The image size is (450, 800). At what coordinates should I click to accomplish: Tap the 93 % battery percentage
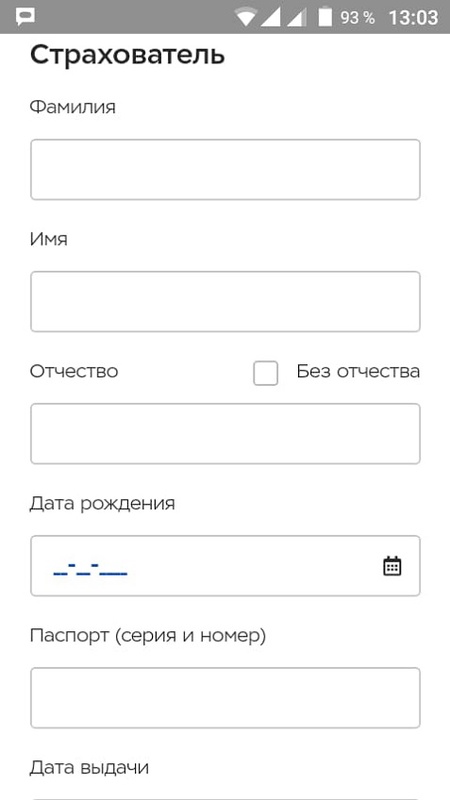pos(357,18)
